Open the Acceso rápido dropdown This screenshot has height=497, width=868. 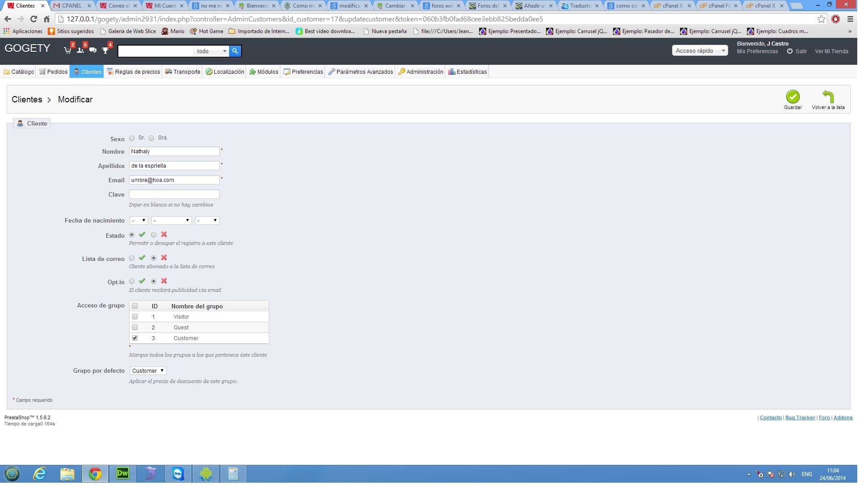click(x=700, y=51)
